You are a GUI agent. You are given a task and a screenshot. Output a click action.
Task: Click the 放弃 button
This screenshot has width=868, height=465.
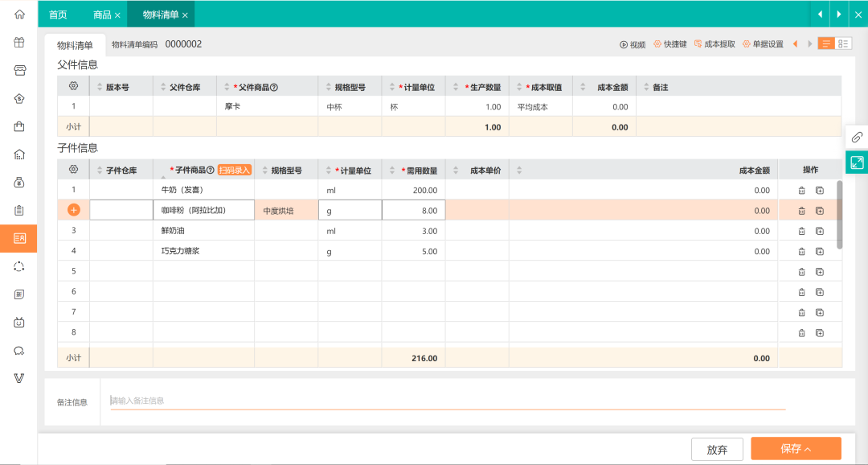[x=717, y=449]
